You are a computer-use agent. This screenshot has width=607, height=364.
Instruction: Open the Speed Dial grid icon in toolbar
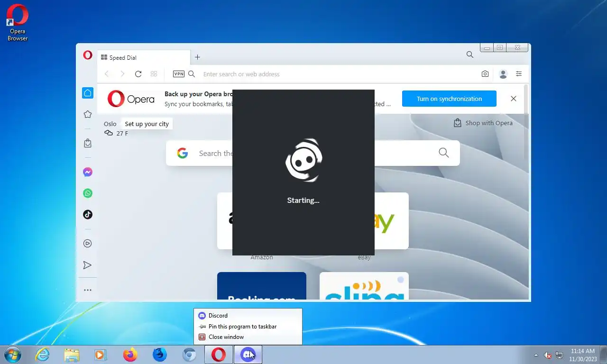point(154,74)
